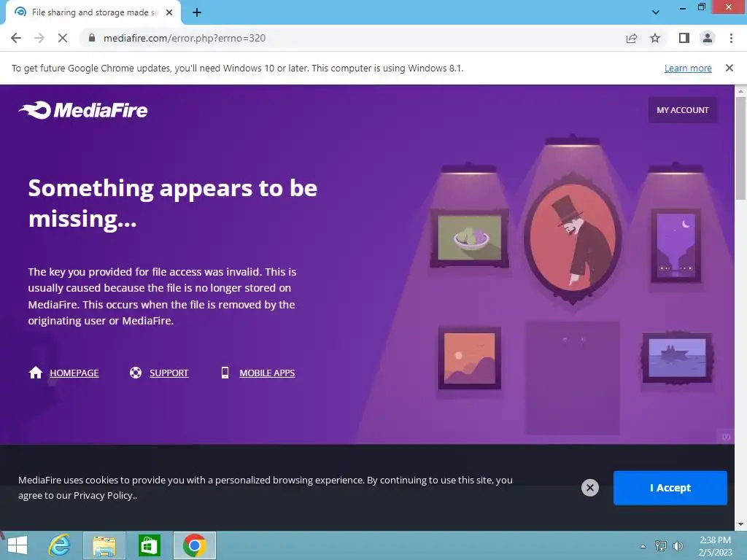Click the MediaFire logo

pos(83,110)
